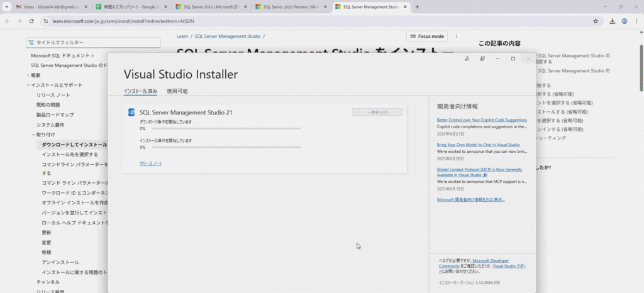Click インストーラー バージョン 3.14.2084.208 text

coord(469,283)
